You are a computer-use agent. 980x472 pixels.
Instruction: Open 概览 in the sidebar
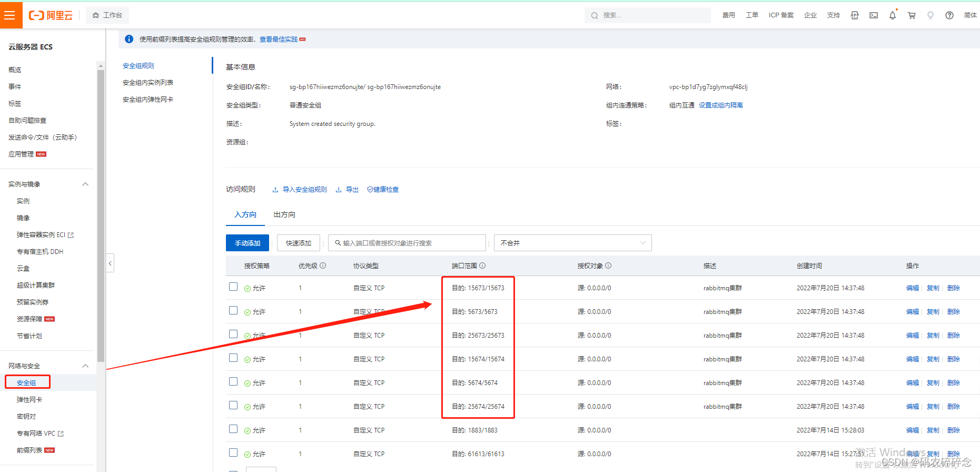15,70
